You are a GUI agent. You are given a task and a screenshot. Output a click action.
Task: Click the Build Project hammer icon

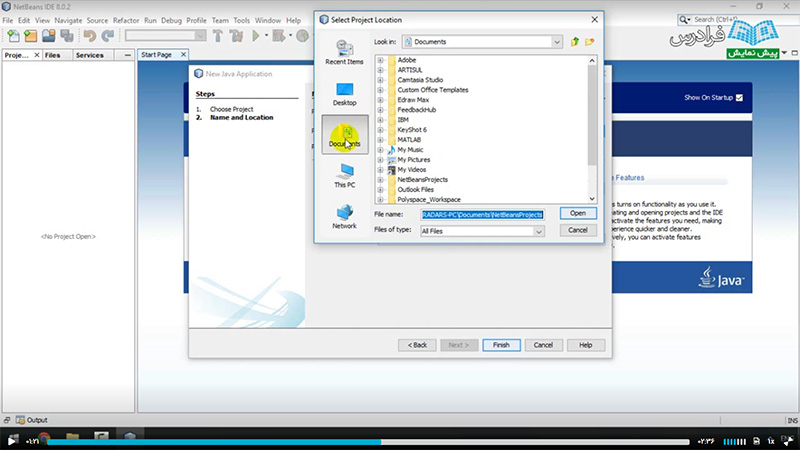click(216, 36)
